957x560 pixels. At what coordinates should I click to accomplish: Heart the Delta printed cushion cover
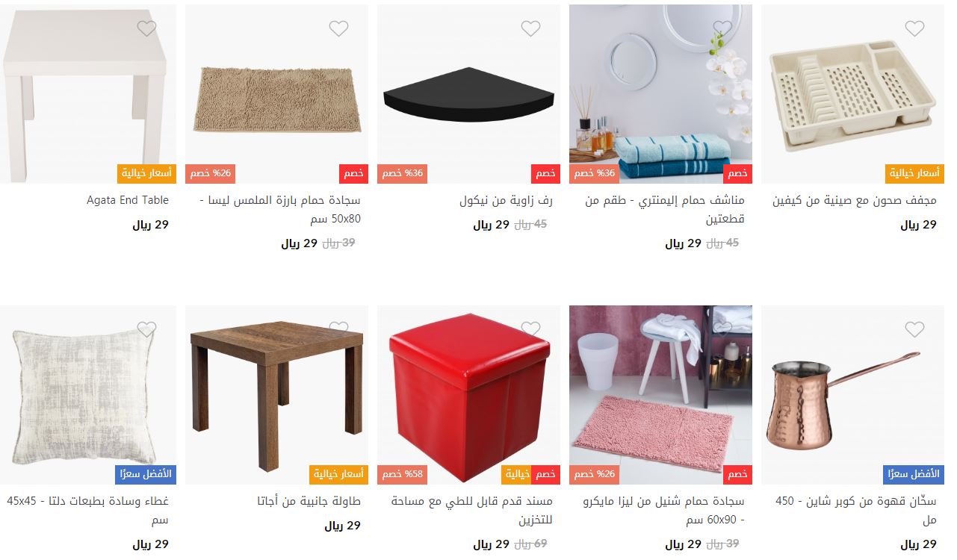[x=146, y=329]
